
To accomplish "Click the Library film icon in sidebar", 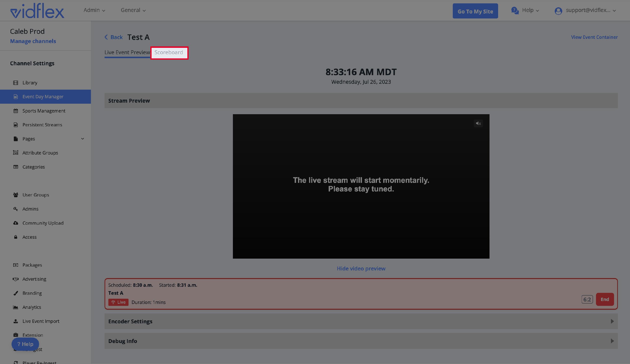I will click(x=16, y=83).
